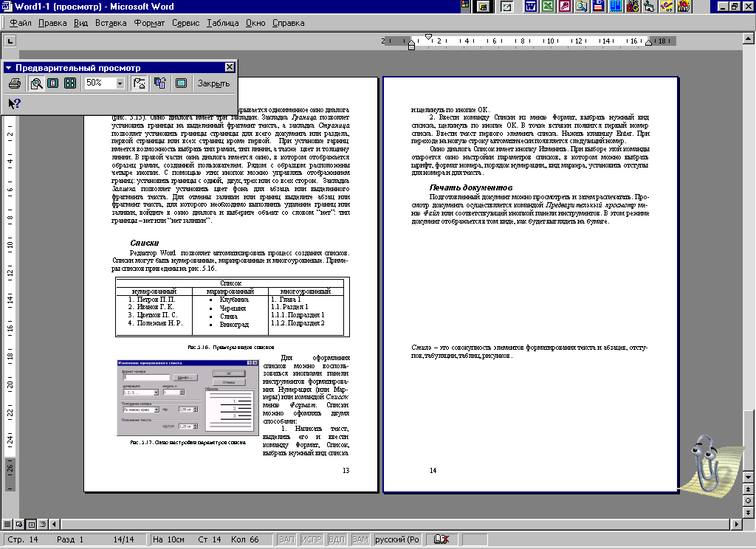
Task: Switch to Outline view button
Action: tap(42, 524)
